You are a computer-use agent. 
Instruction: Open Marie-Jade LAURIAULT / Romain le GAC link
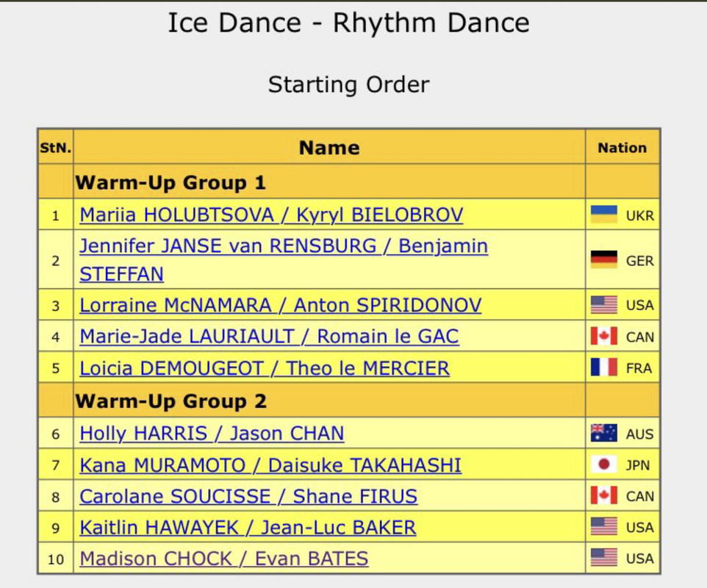(269, 337)
